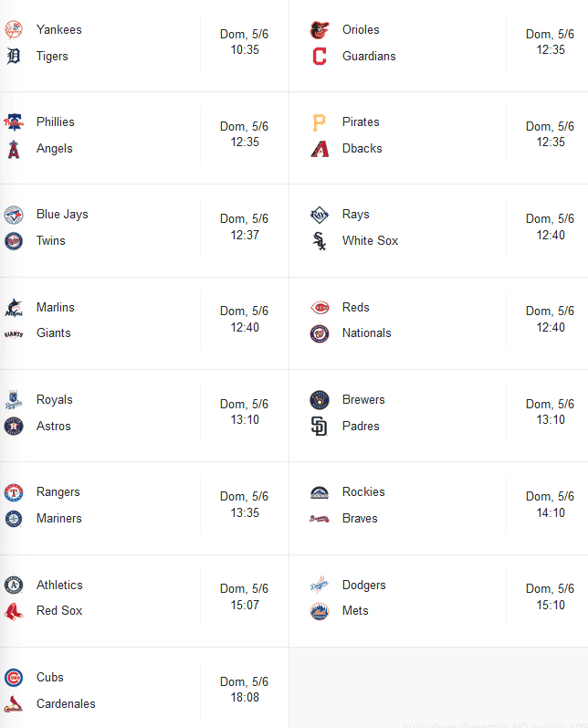Open the Cardenales team link

(66, 704)
